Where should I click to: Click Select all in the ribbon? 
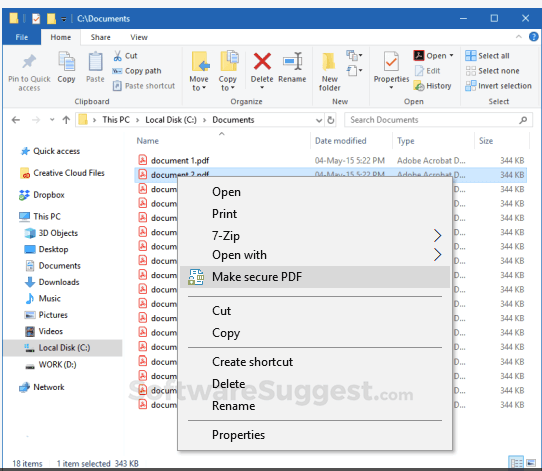point(487,56)
